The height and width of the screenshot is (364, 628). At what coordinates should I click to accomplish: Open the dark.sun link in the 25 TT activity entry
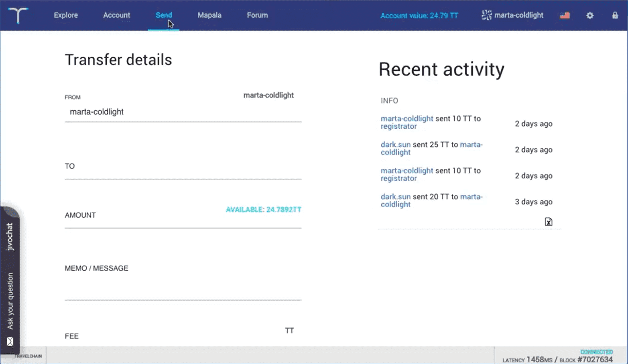coord(396,145)
